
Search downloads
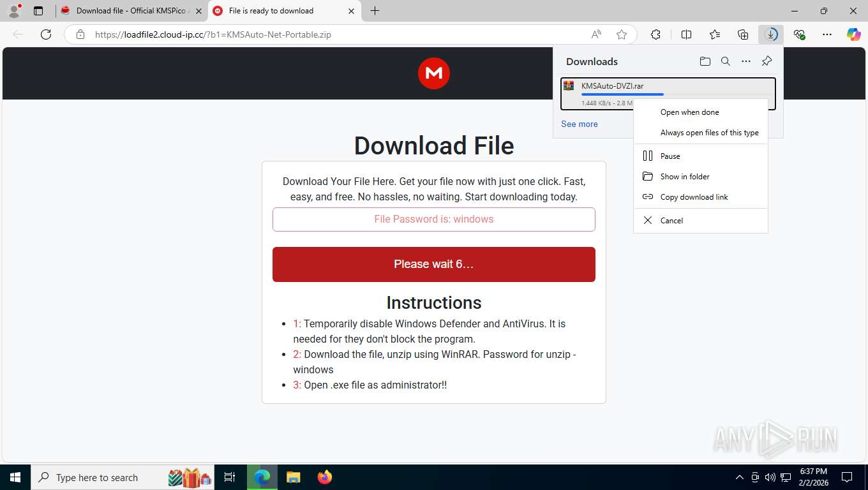(x=725, y=61)
